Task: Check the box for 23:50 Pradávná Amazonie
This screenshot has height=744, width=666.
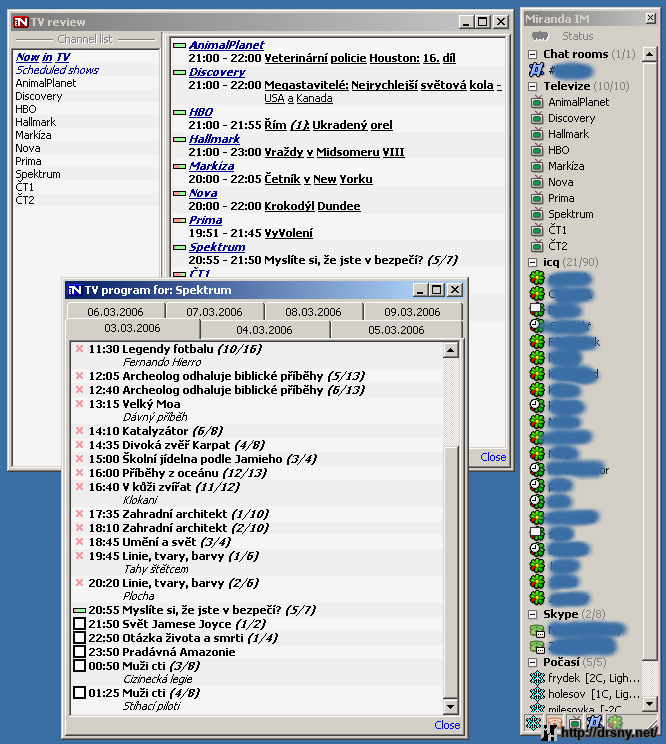Action: 80,651
